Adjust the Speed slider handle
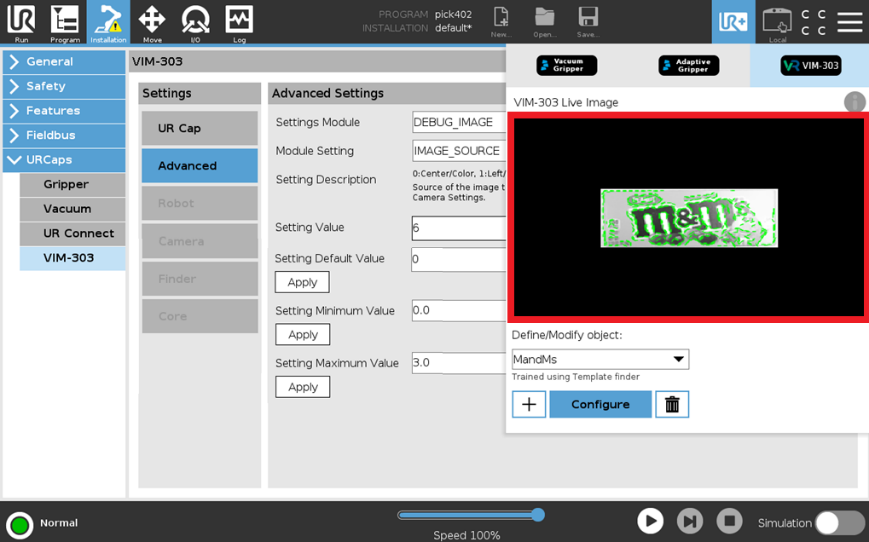This screenshot has height=542, width=869. click(538, 515)
